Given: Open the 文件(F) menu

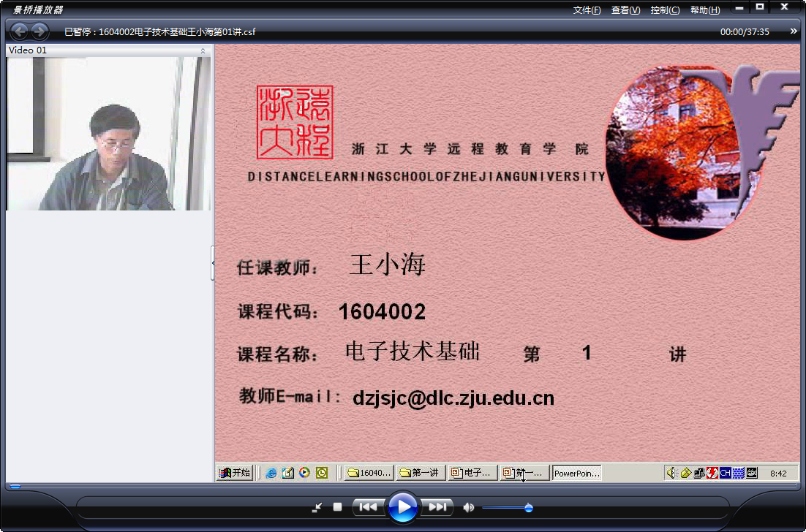Looking at the screenshot, I should pos(587,10).
